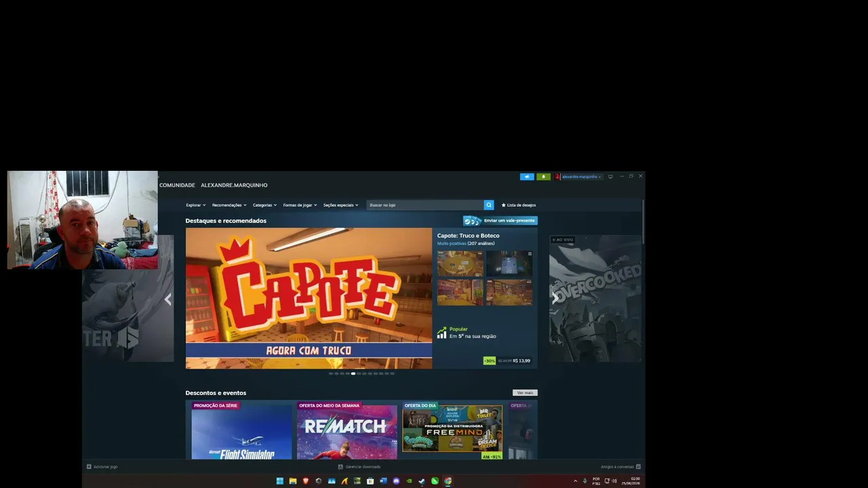Click Gerenciar downloads label
868x488 pixels.
[363, 466]
